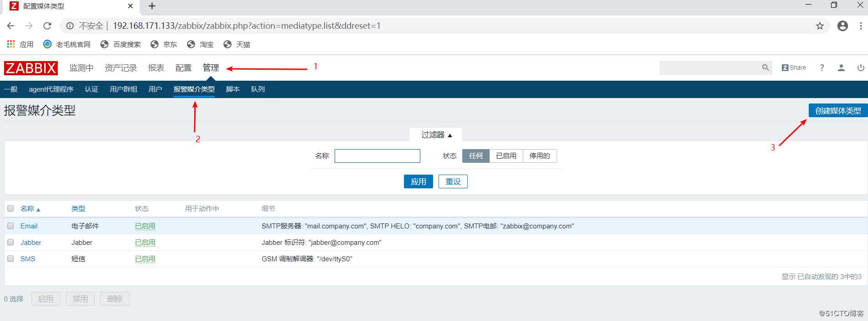The height and width of the screenshot is (321, 868).
Task: Toggle 已启用 status of SMS row
Action: [145, 259]
